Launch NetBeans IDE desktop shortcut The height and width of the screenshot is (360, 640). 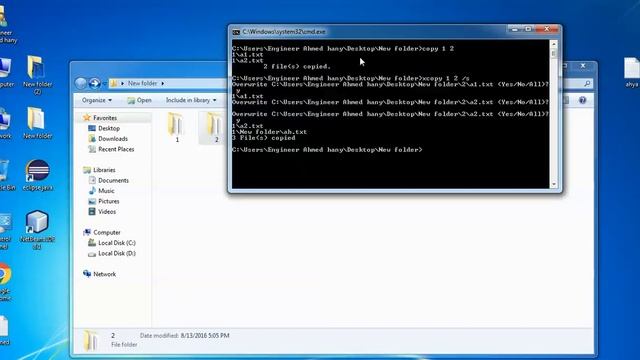coord(37,230)
